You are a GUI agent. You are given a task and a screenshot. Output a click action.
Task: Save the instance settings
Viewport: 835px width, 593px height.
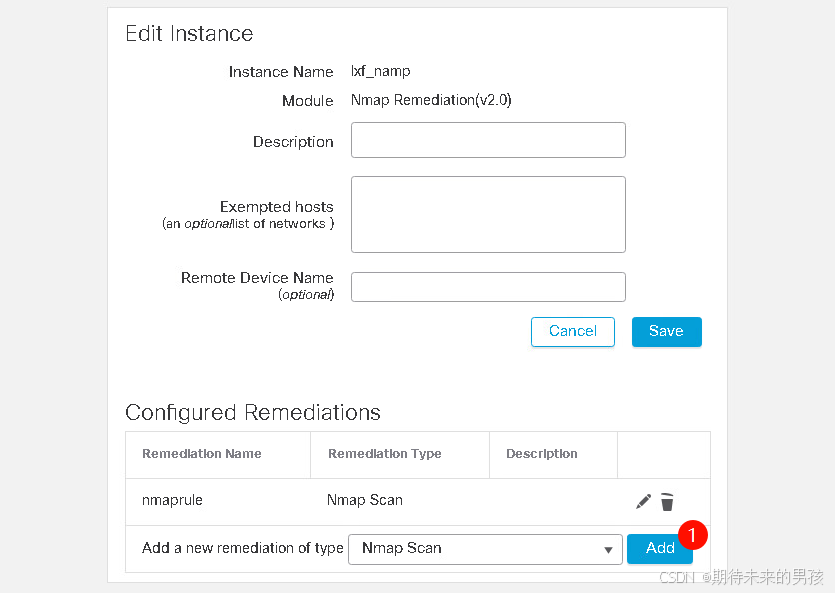pyautogui.click(x=667, y=332)
